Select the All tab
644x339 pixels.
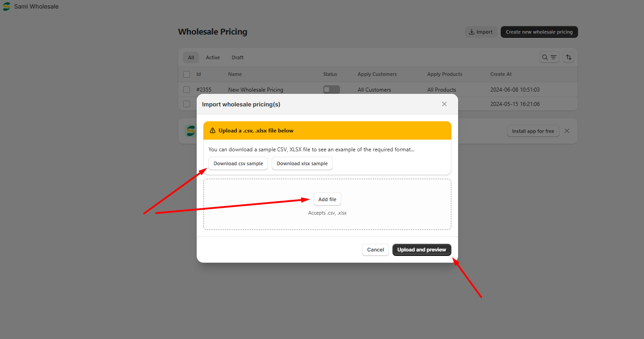click(191, 57)
